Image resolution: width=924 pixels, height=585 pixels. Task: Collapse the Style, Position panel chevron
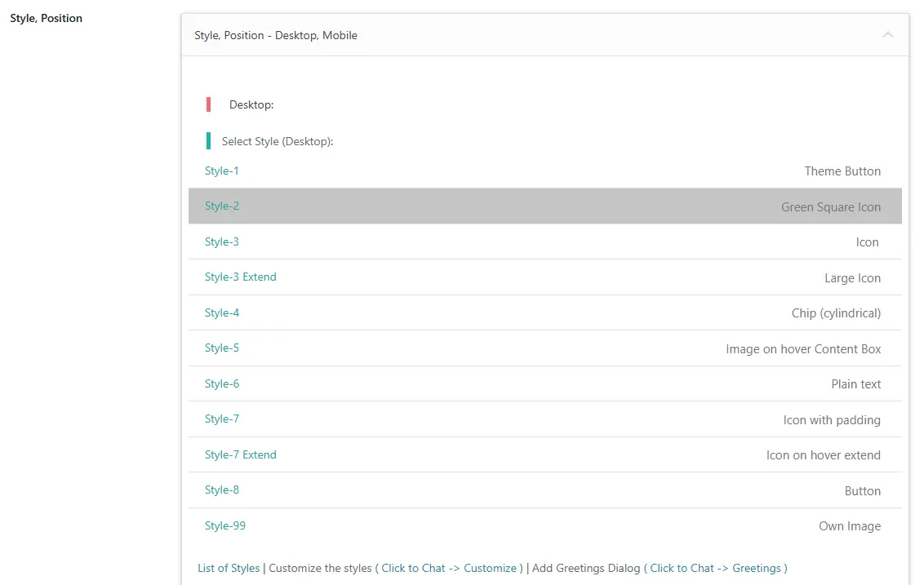tap(887, 35)
